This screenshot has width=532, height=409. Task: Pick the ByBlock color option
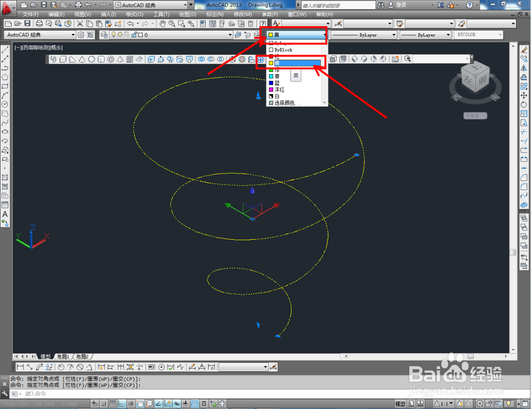pyautogui.click(x=284, y=50)
